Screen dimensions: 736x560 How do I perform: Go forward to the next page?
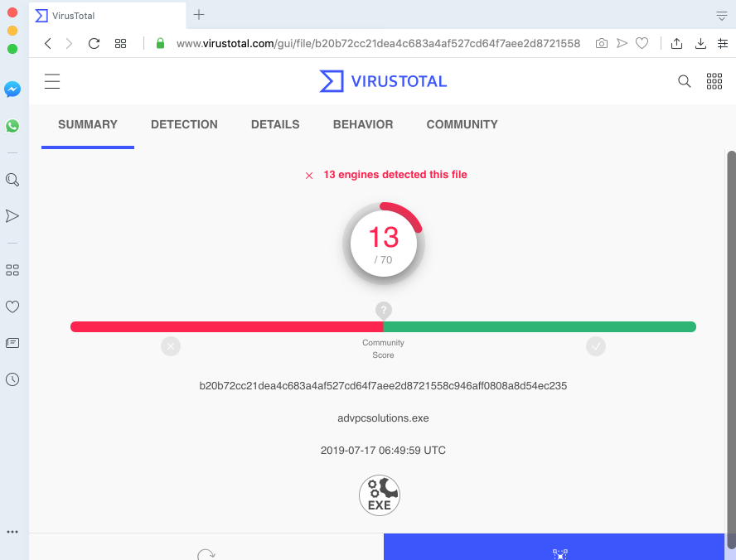tap(69, 44)
